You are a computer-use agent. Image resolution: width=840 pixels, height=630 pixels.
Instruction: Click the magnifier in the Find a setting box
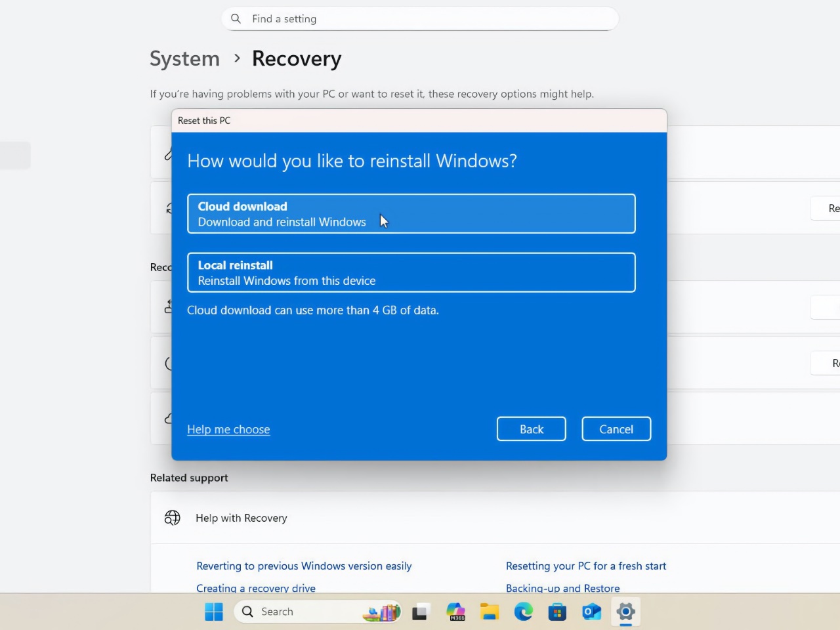236,18
